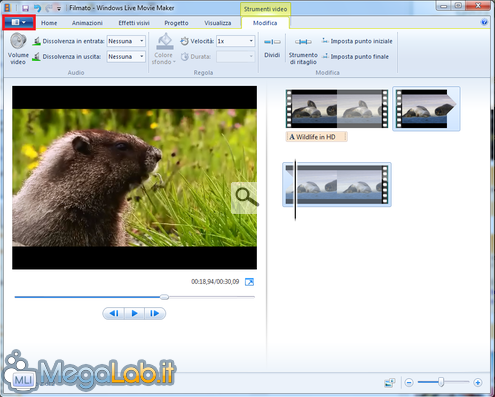495x397 pixels.
Task: Click the help question mark icon
Action: [x=484, y=22]
